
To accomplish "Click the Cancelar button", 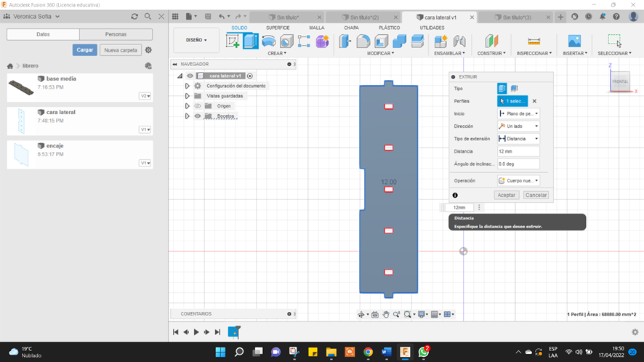I will [536, 196].
